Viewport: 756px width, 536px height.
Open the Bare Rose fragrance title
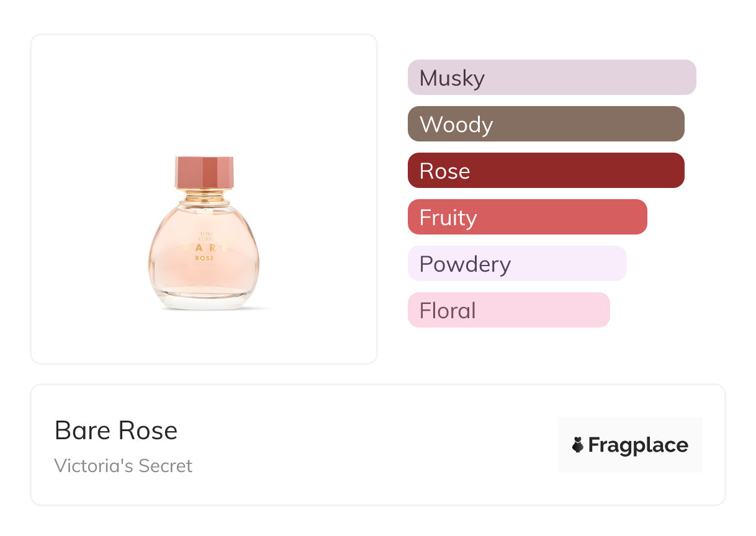[116, 431]
